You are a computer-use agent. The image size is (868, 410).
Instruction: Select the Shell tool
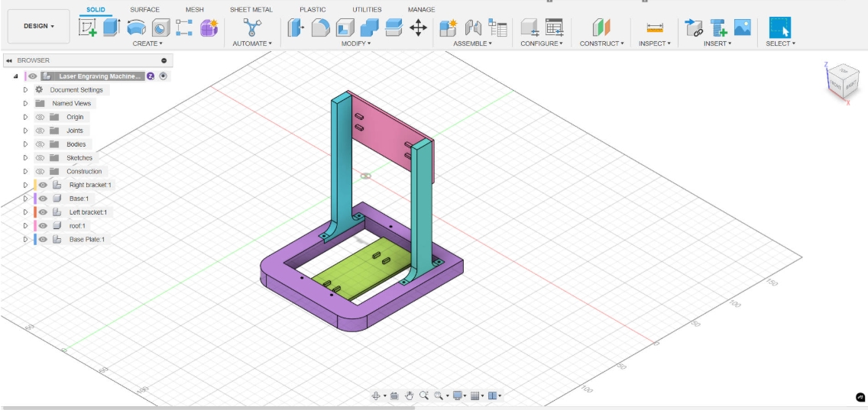click(345, 27)
